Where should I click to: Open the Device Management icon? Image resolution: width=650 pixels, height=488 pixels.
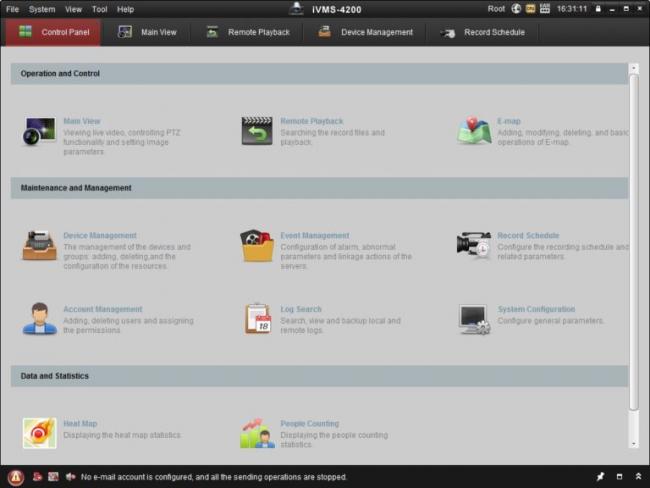coord(39,245)
